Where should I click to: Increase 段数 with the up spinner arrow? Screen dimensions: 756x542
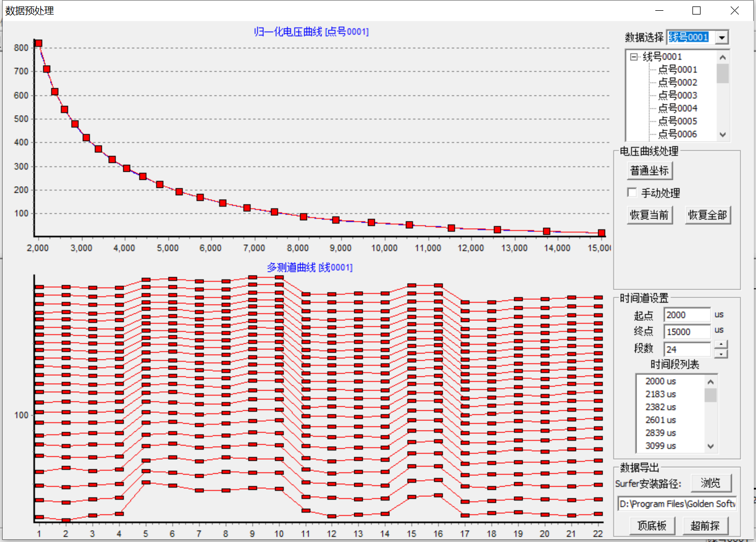[721, 344]
